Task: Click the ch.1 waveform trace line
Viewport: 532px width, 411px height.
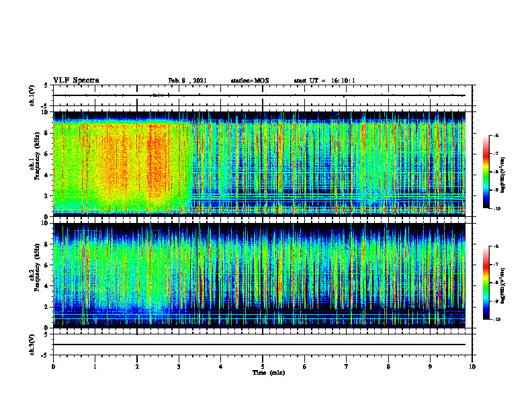Action: coord(259,95)
